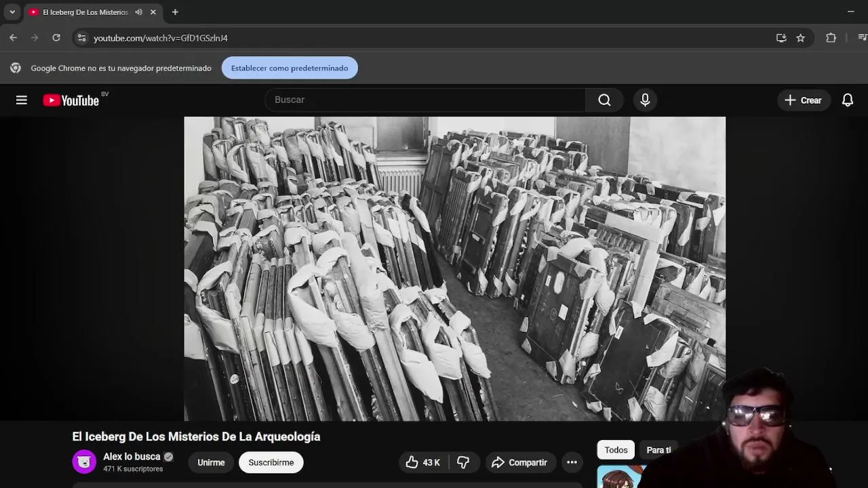Viewport: 868px width, 488px height.
Task: Start voice search with the microphone icon
Action: [645, 100]
